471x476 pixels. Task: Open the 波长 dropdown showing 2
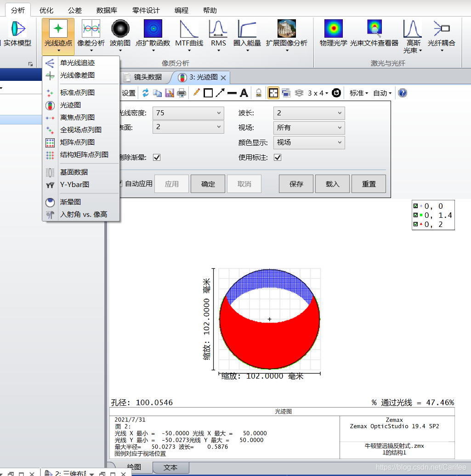(309, 113)
